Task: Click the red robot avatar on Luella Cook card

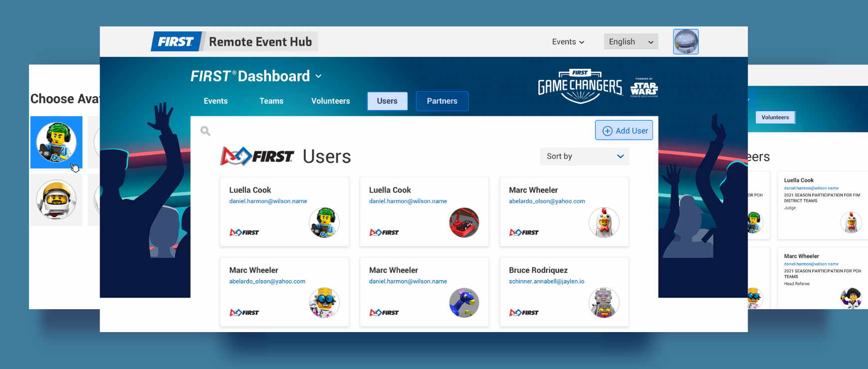Action: click(x=464, y=222)
